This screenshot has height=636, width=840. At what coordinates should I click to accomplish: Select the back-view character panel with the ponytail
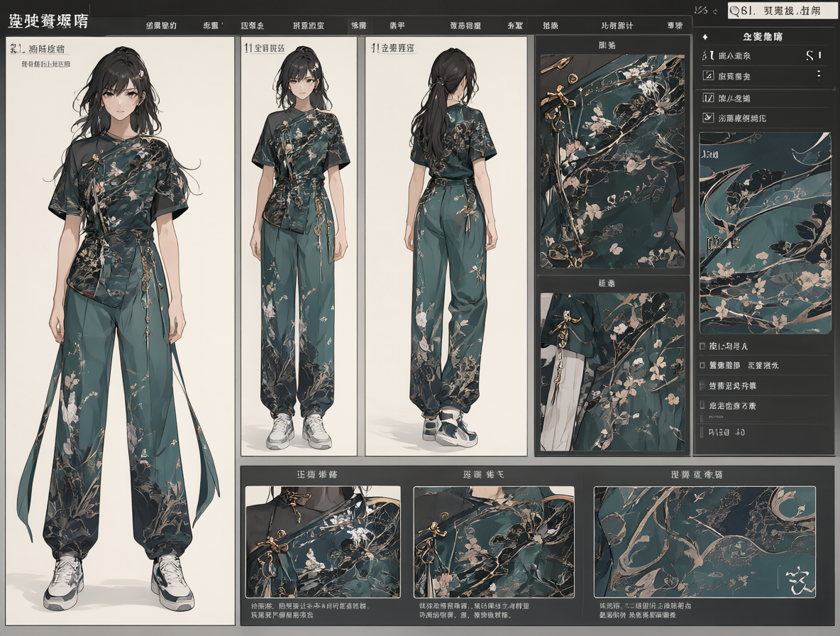446,246
